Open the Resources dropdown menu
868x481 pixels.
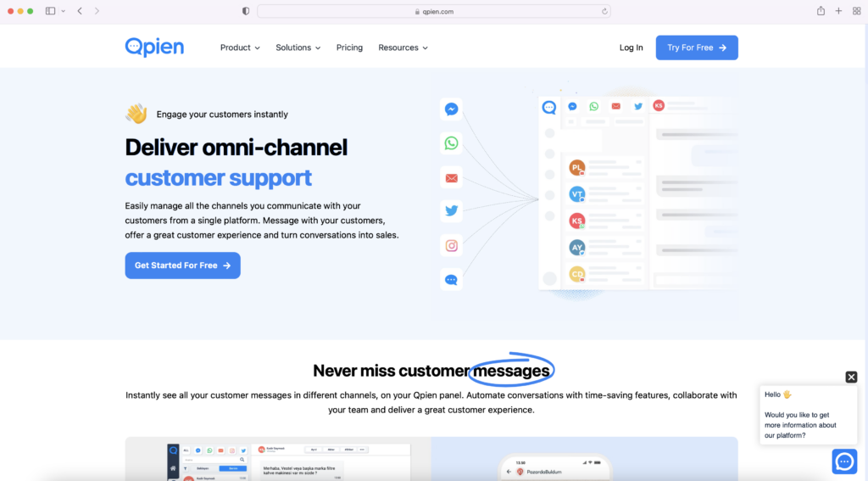click(x=403, y=48)
